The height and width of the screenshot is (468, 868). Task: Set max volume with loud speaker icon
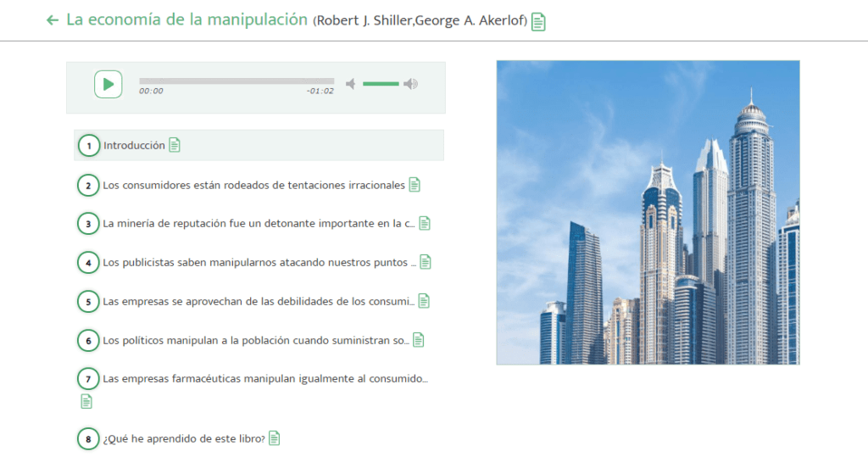[410, 84]
